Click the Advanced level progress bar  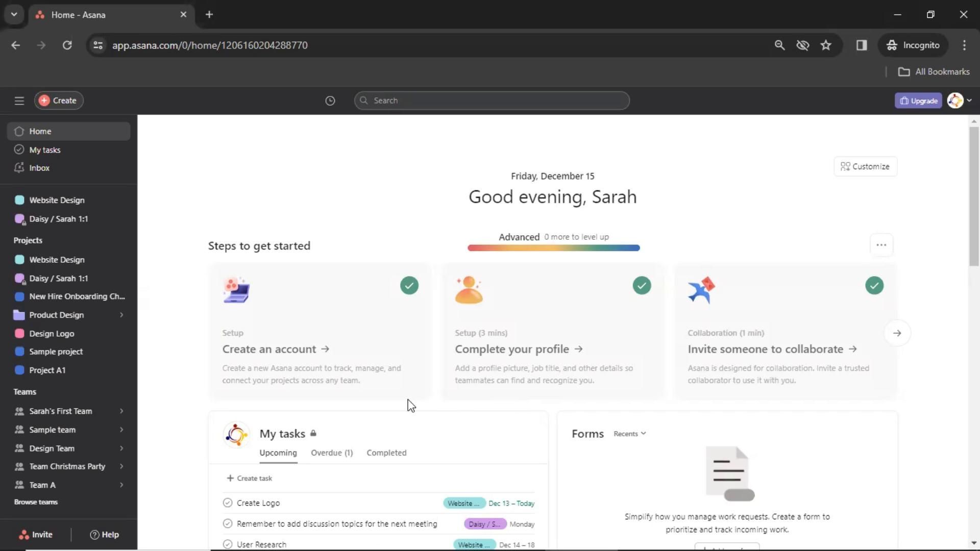553,248
